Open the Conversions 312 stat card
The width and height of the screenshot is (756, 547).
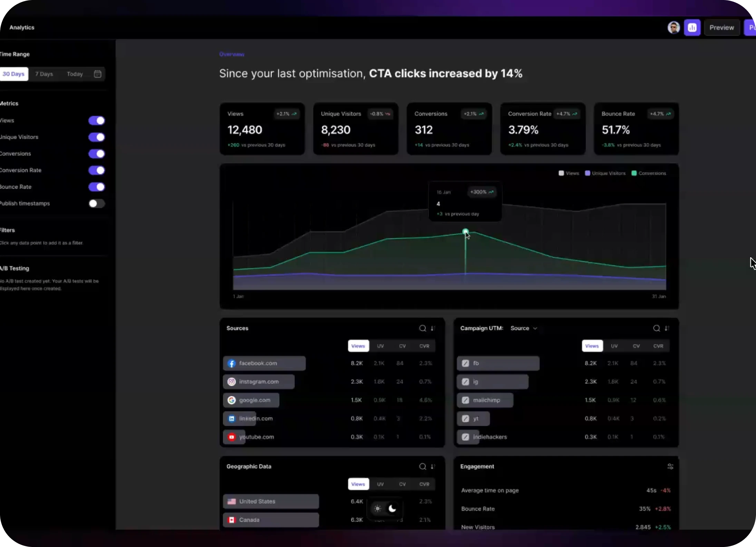coord(449,129)
